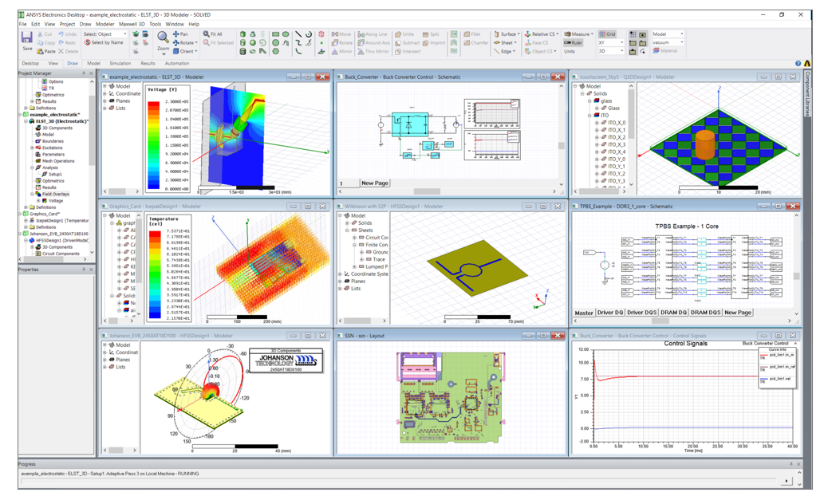
Task: Select Setup1 under Analysis
Action: click(55, 174)
